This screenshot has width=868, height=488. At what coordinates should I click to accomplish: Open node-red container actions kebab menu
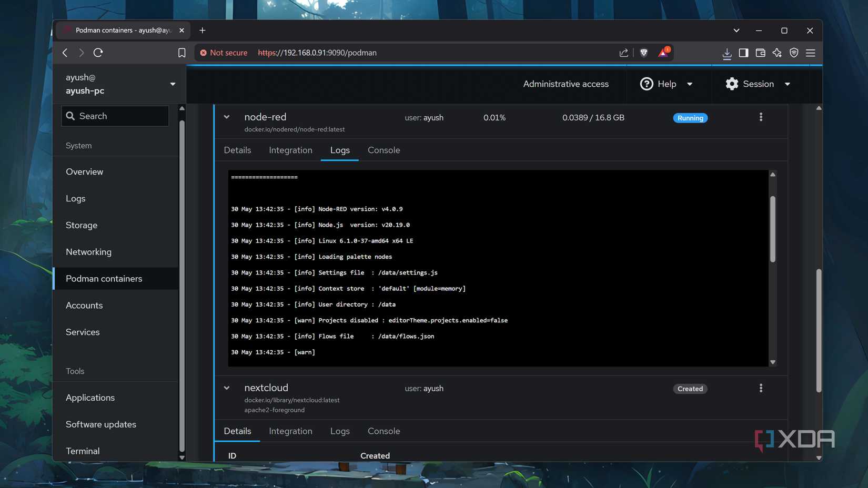pyautogui.click(x=761, y=117)
